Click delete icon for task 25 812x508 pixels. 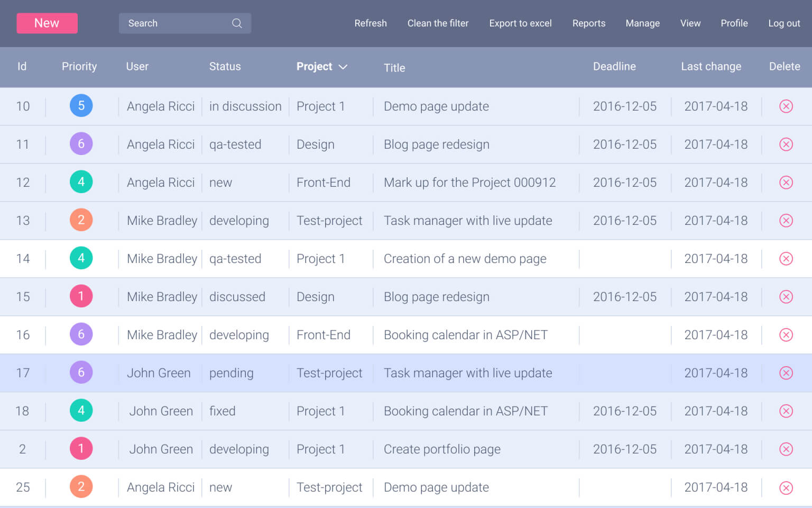(x=786, y=487)
